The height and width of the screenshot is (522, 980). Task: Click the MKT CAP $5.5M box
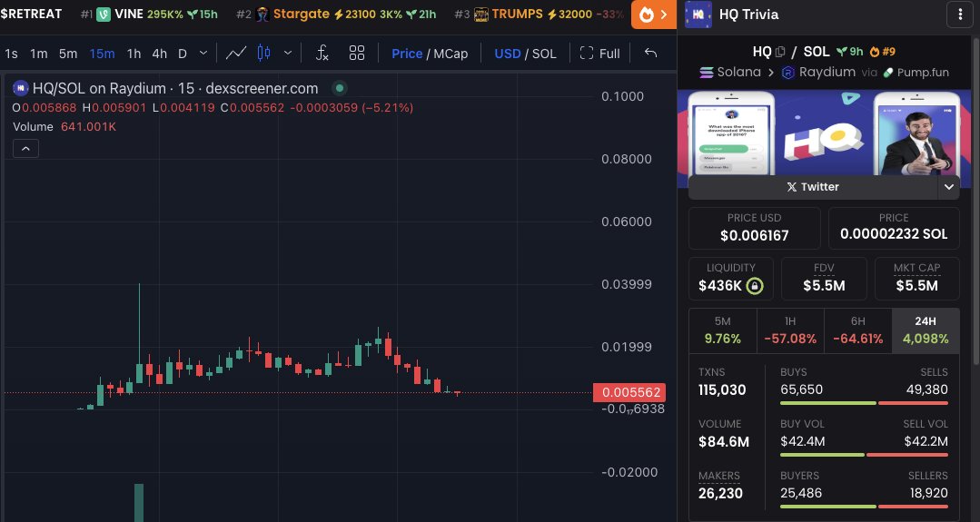[x=916, y=279]
